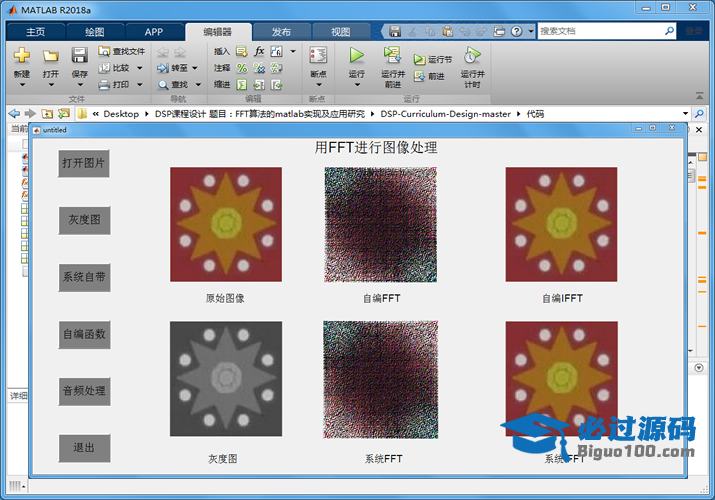
Task: Click the 查找 (Find) magnifier icon
Action: (163, 85)
